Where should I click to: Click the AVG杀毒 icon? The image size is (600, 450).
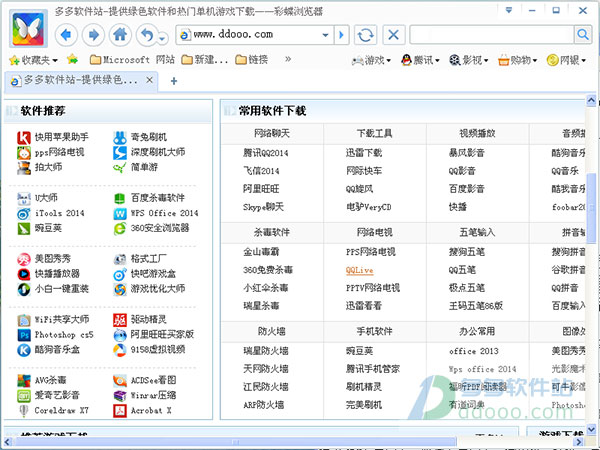tap(24, 380)
